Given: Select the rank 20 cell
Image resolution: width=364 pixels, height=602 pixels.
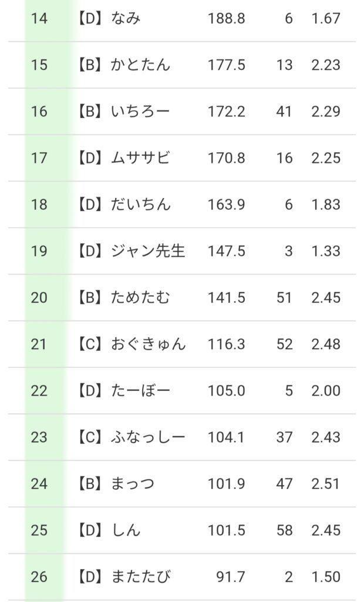Looking at the screenshot, I should pos(39,297).
